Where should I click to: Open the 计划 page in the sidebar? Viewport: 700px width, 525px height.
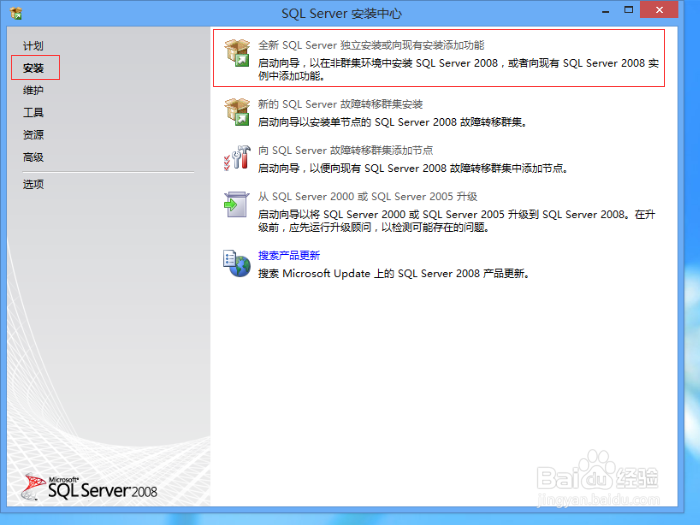(33, 46)
